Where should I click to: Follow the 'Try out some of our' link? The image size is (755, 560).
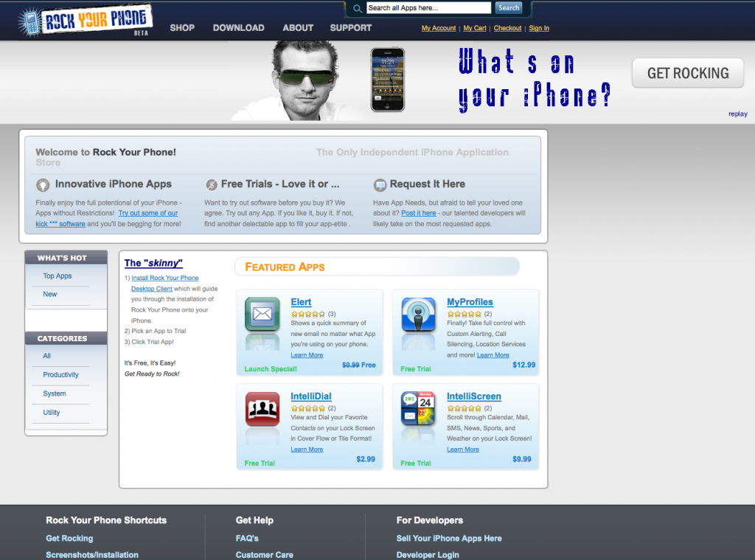pos(148,213)
